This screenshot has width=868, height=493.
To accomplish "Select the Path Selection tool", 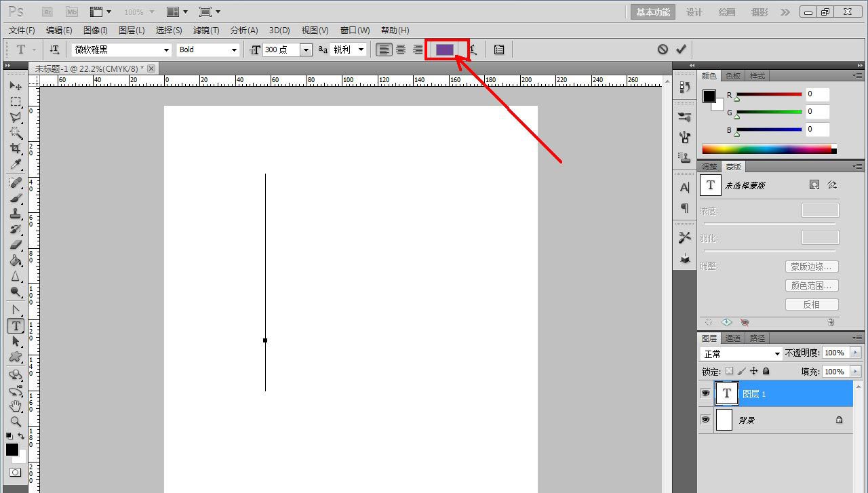I will click(x=15, y=342).
